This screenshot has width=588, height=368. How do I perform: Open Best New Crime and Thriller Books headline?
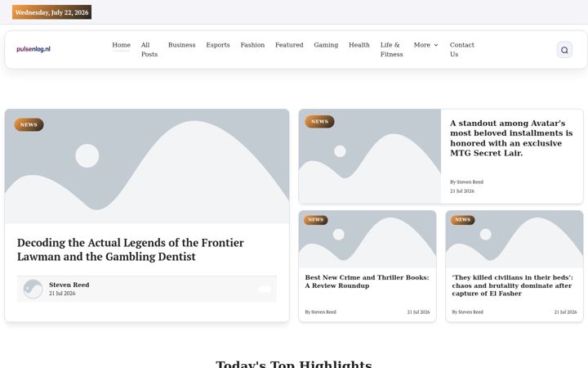[367, 281]
